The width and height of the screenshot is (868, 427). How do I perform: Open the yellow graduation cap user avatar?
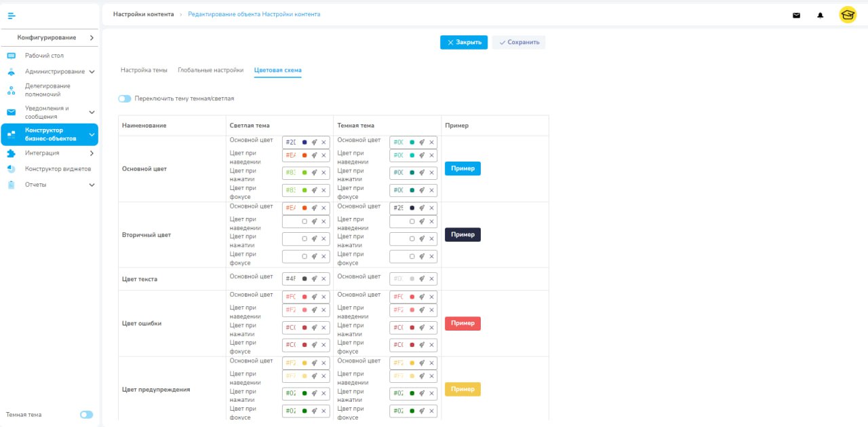[848, 15]
